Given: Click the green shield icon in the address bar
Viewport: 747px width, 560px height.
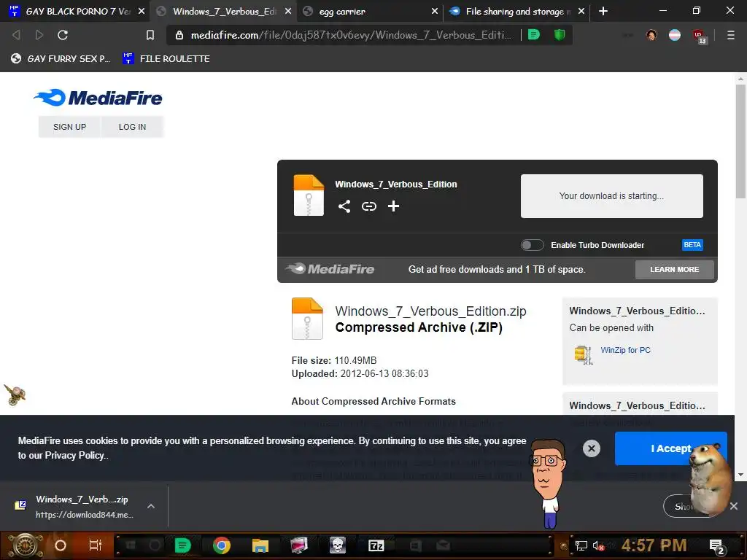Looking at the screenshot, I should coord(560,35).
